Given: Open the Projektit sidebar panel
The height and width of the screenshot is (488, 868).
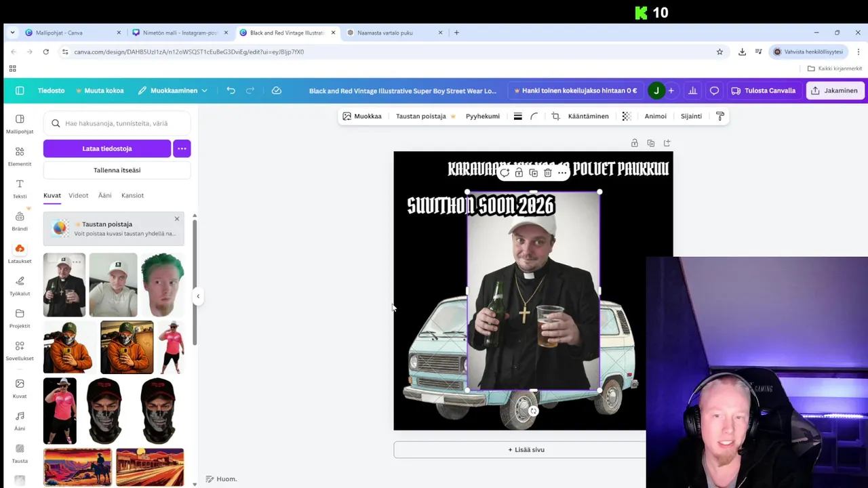Looking at the screenshot, I should tap(20, 319).
